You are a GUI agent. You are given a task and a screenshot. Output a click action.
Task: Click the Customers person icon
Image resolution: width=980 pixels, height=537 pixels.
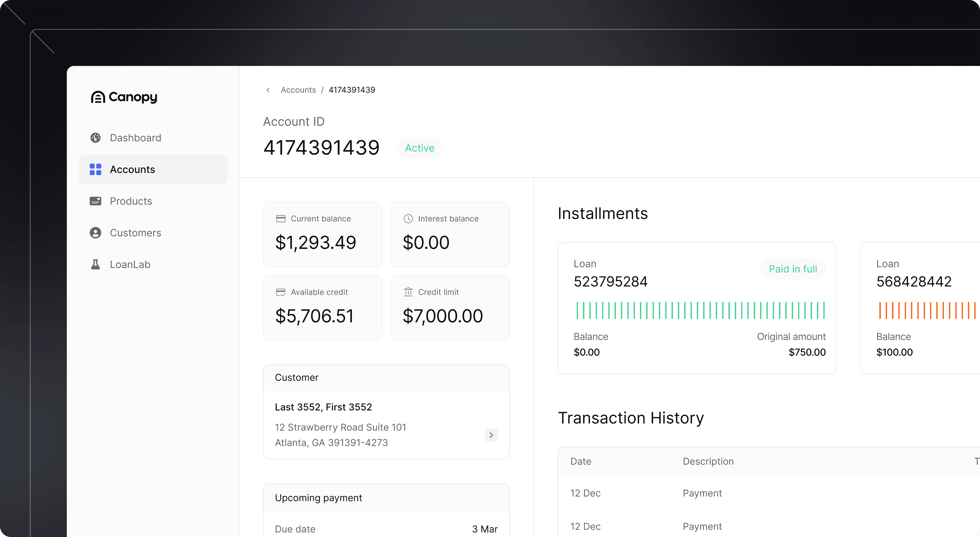[x=95, y=233]
